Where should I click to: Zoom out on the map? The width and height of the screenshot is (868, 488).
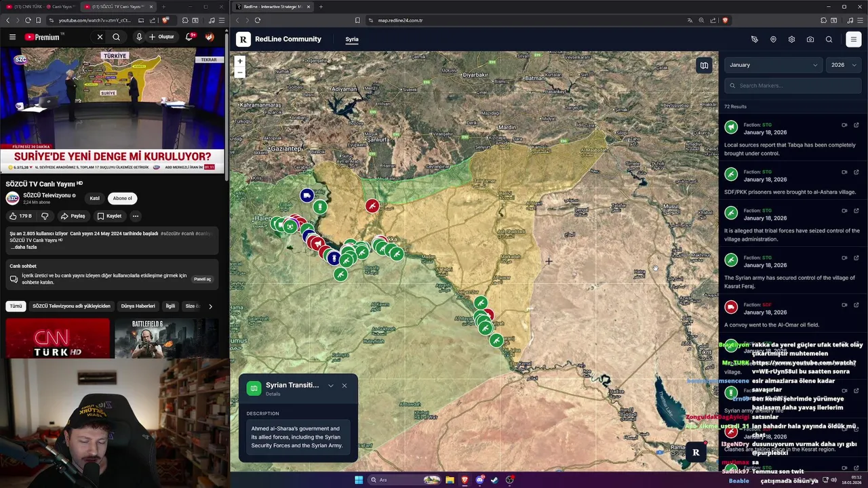pyautogui.click(x=239, y=72)
